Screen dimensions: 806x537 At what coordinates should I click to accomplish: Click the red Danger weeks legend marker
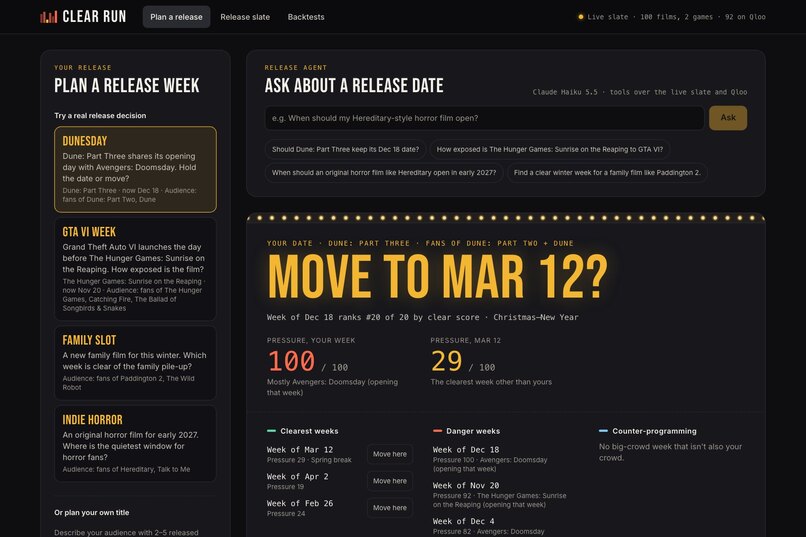pos(437,431)
